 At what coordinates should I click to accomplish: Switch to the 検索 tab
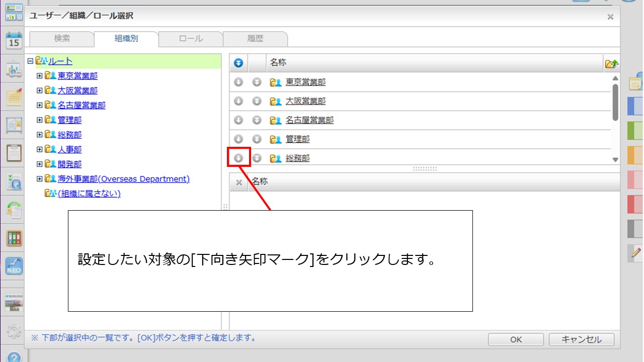[62, 39]
